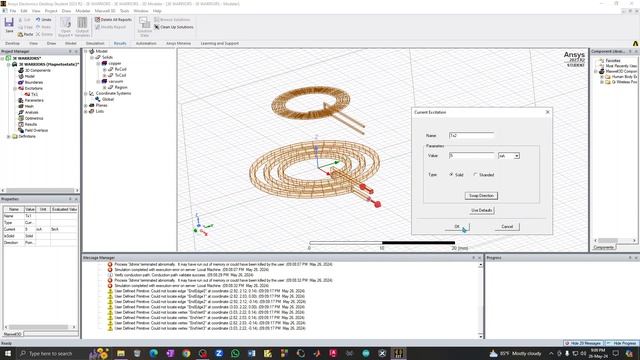
Task: Click the Project Manager horizontal scrollbar
Action: 40,190
